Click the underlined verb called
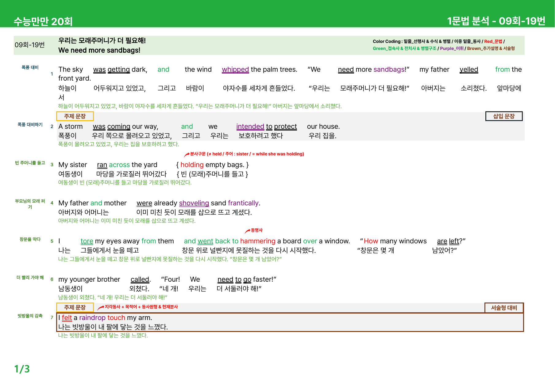The height and width of the screenshot is (392, 555). coord(140,280)
